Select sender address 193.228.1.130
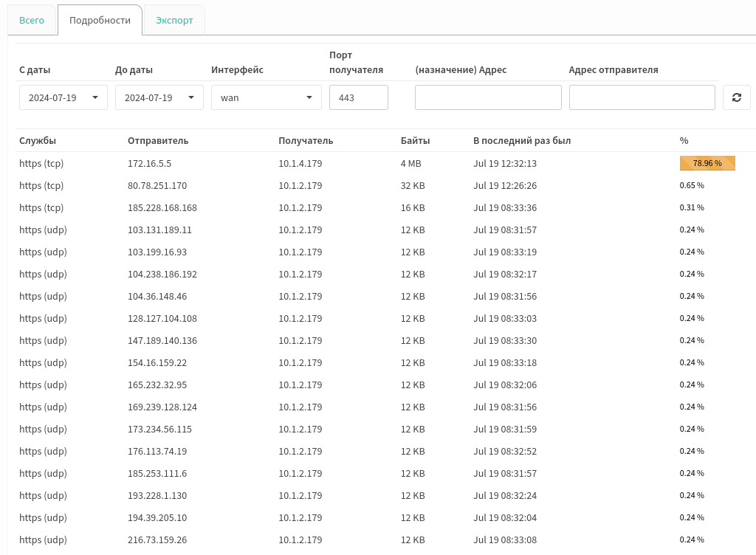 [x=157, y=496]
